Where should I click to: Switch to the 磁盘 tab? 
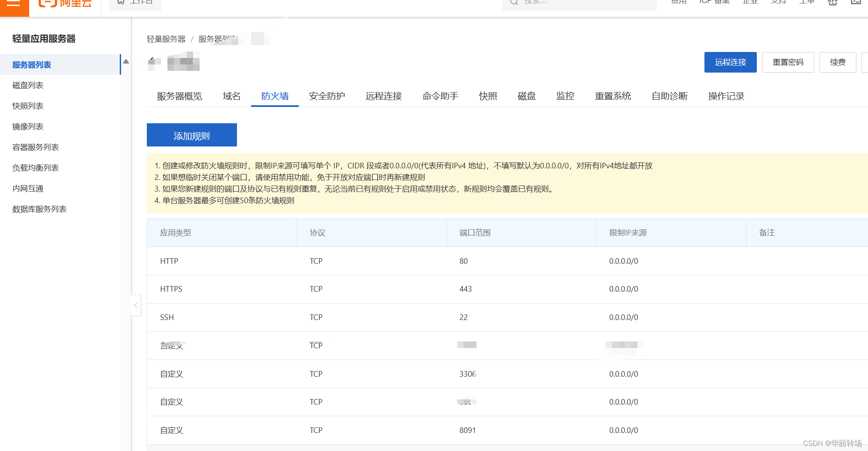pyautogui.click(x=527, y=96)
